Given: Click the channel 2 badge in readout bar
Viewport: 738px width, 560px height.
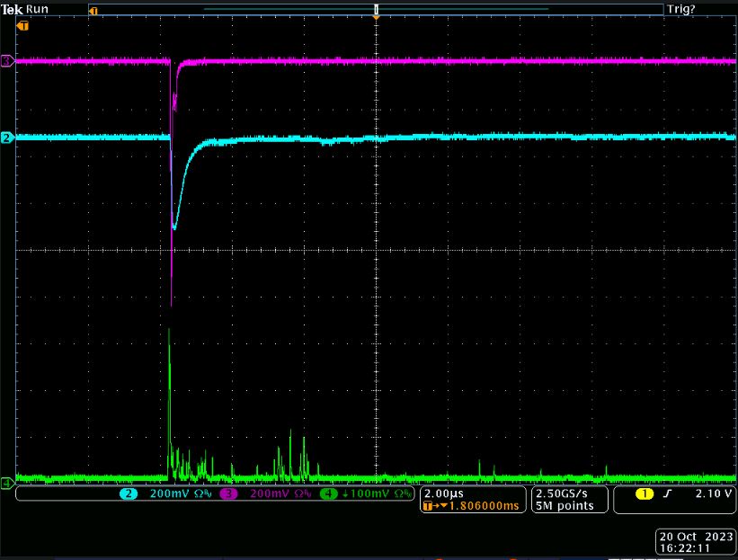Looking at the screenshot, I should coord(128,493).
